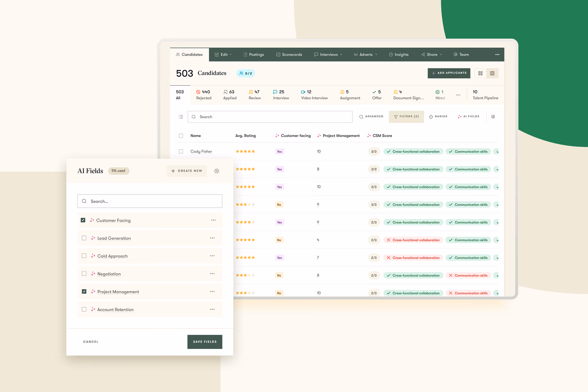588x392 pixels.
Task: Uncheck the Project Management field
Action: tap(84, 292)
